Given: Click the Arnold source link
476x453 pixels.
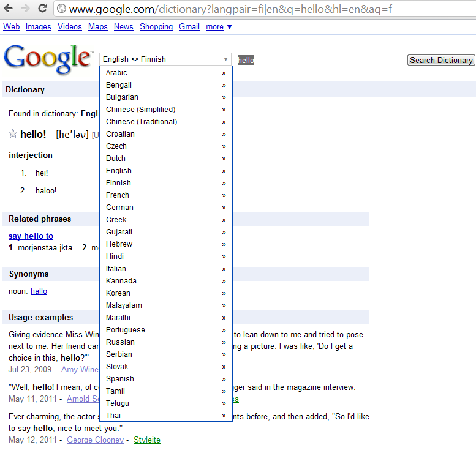Looking at the screenshot, I should pyautogui.click(x=83, y=399).
